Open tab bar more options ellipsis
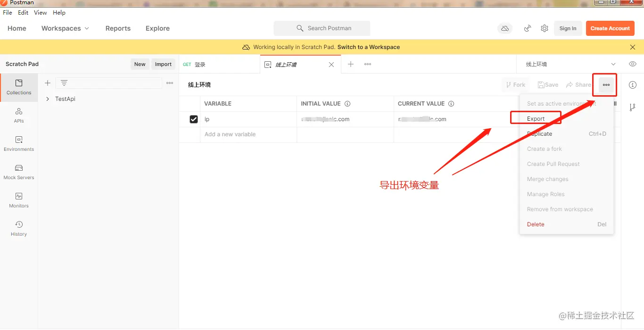 tap(368, 64)
